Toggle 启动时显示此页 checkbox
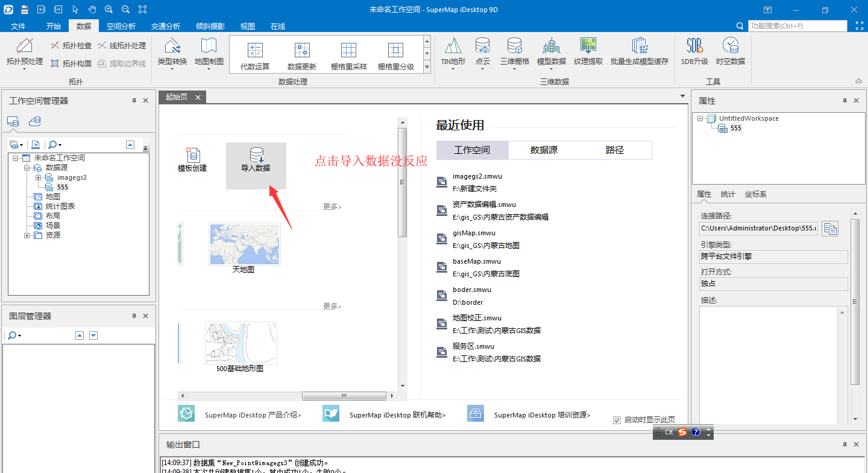Image resolution: width=868 pixels, height=473 pixels. pos(617,420)
